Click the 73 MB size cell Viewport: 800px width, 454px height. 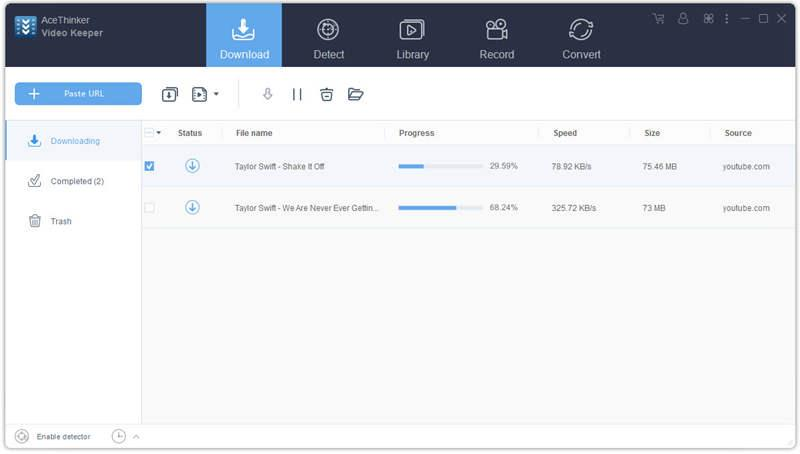654,208
